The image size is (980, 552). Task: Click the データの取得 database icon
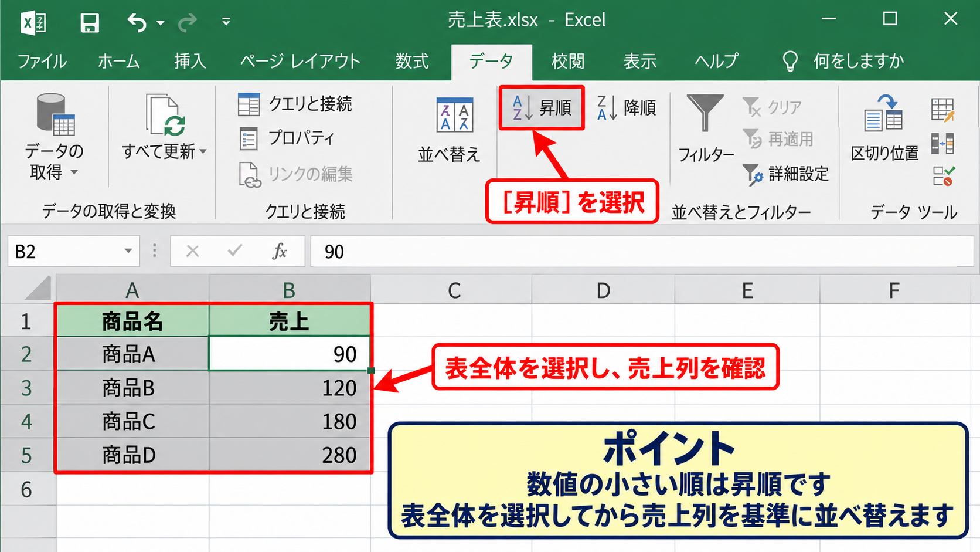(55, 114)
